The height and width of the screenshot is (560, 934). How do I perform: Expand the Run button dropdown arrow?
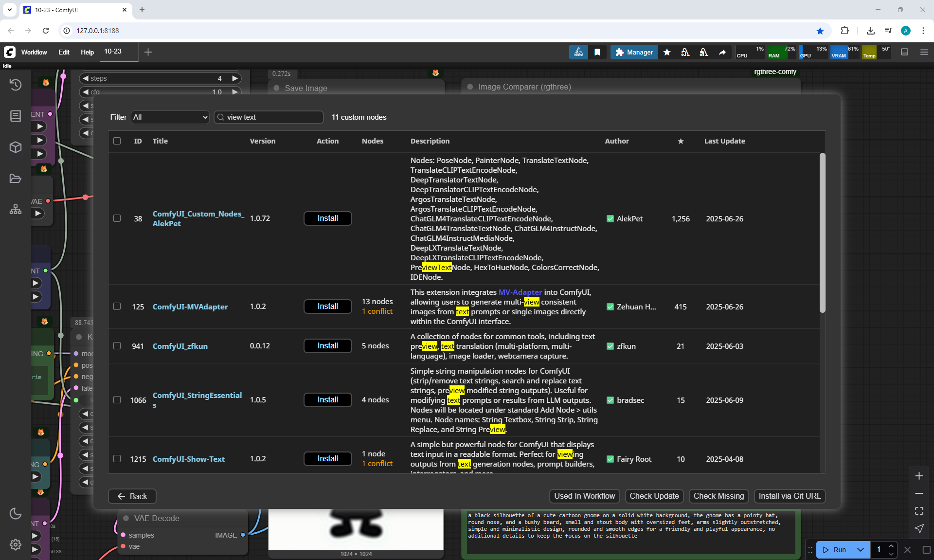click(861, 550)
